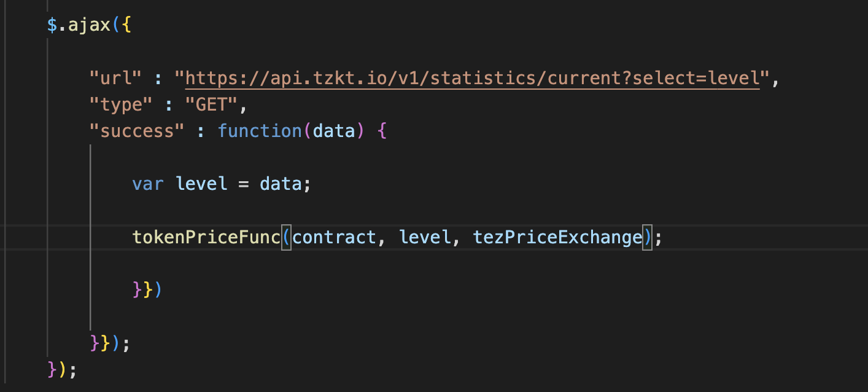This screenshot has height=392, width=868.
Task: Click the "type" property key
Action: [x=121, y=105]
